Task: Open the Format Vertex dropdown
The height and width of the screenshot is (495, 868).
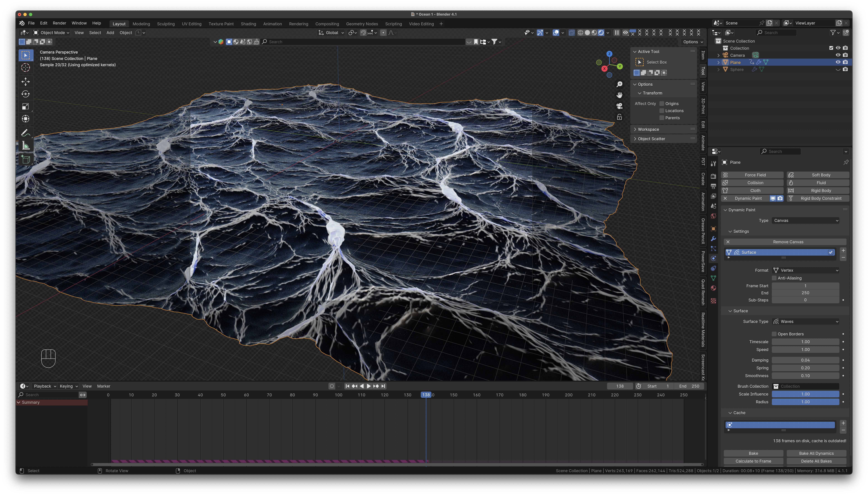Action: [805, 270]
